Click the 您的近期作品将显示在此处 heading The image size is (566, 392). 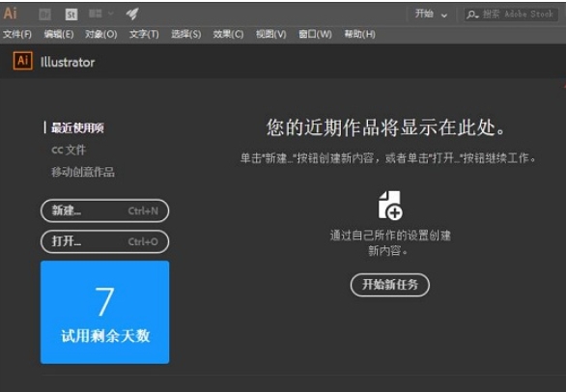tap(385, 127)
